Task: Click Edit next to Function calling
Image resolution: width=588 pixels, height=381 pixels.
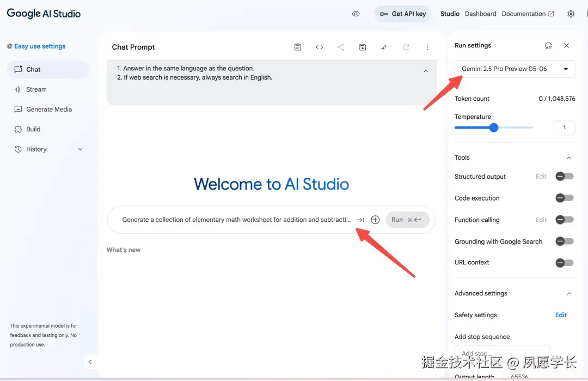Action: [x=541, y=220]
